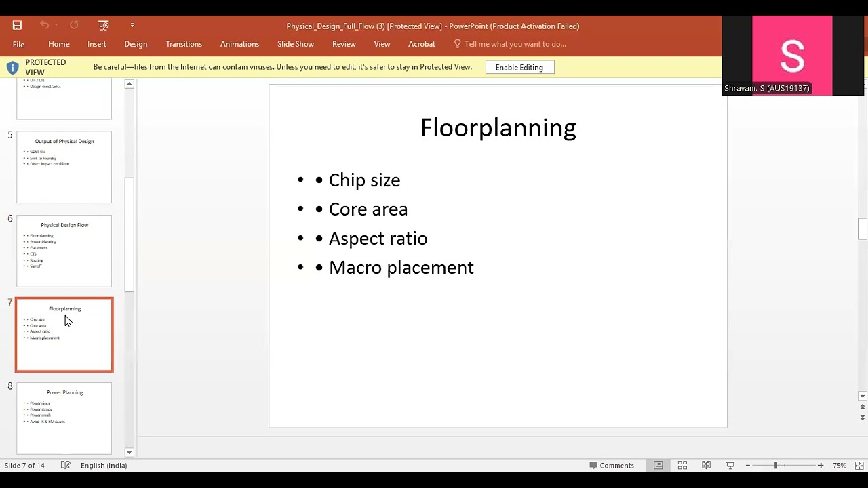Click main slide scrollbar down arrow
The height and width of the screenshot is (488, 868).
click(x=863, y=396)
